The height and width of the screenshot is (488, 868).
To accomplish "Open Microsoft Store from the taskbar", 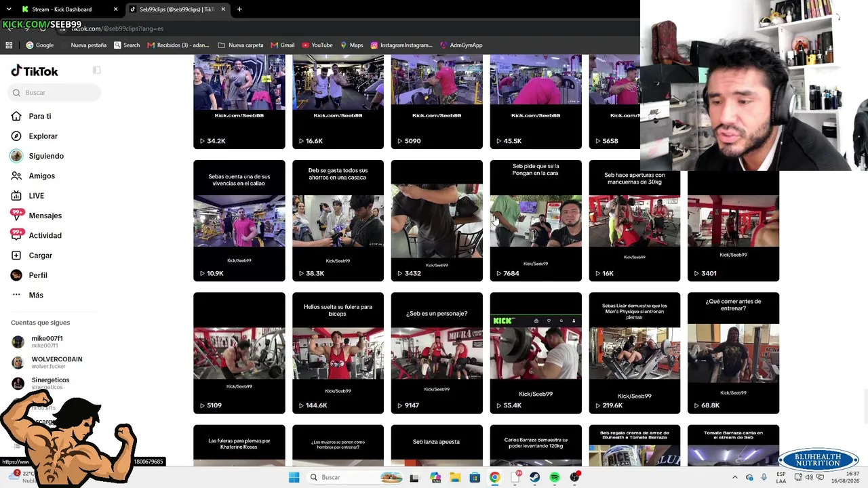I will tap(475, 477).
